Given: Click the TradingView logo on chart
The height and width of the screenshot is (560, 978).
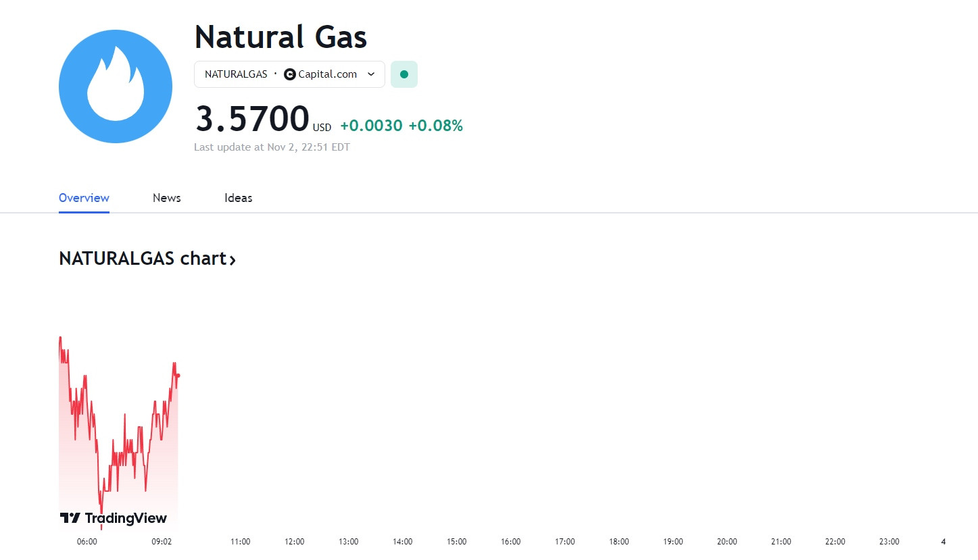Looking at the screenshot, I should (x=114, y=518).
